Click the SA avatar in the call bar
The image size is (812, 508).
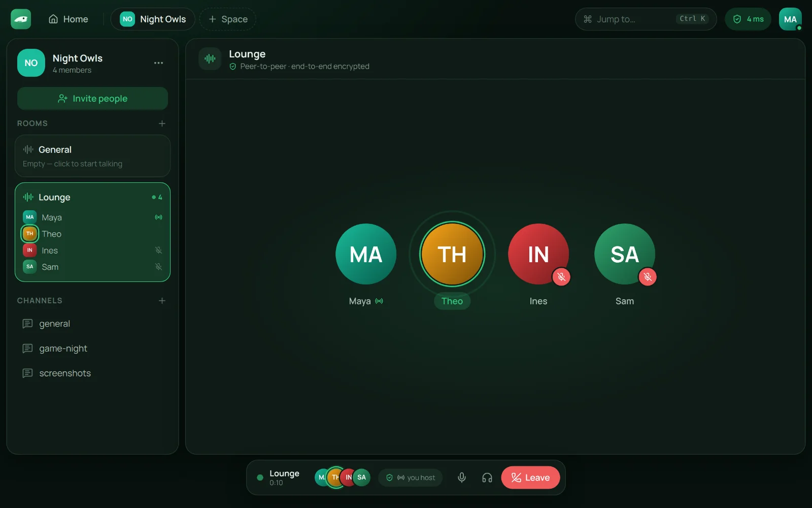point(361,478)
